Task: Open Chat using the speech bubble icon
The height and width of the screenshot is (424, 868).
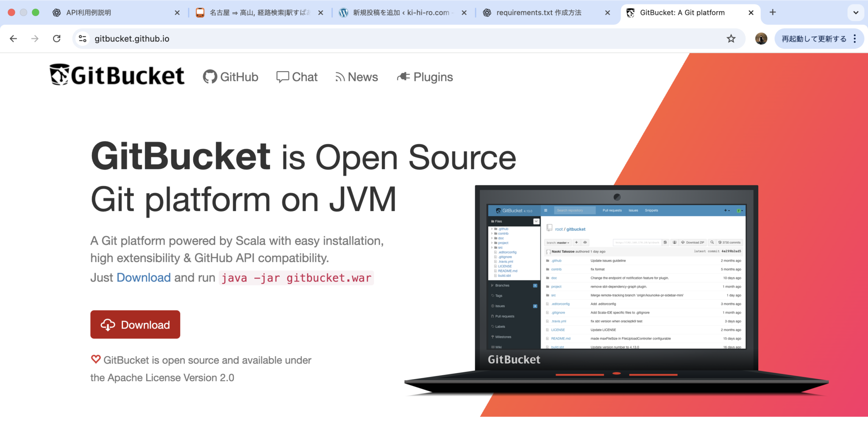Action: (284, 77)
